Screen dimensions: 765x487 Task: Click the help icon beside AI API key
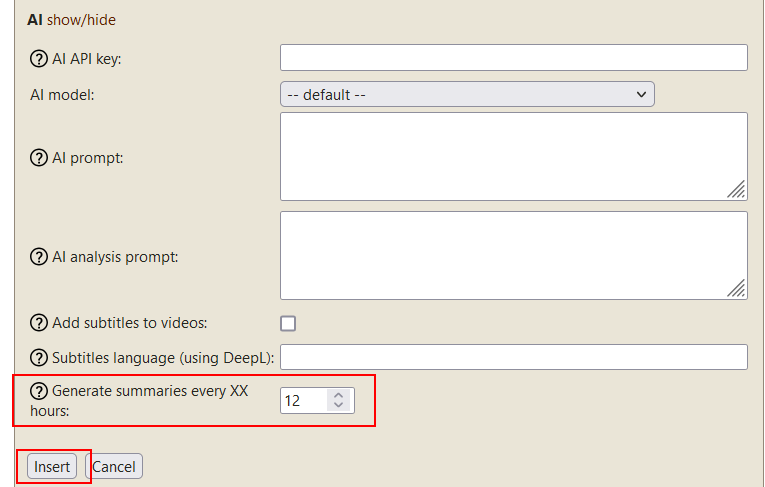tap(39, 58)
